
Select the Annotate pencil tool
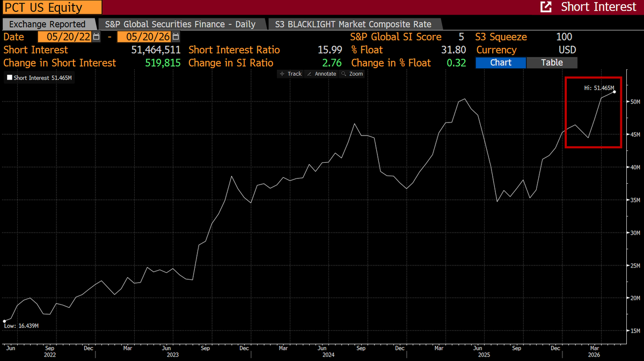[x=321, y=74]
